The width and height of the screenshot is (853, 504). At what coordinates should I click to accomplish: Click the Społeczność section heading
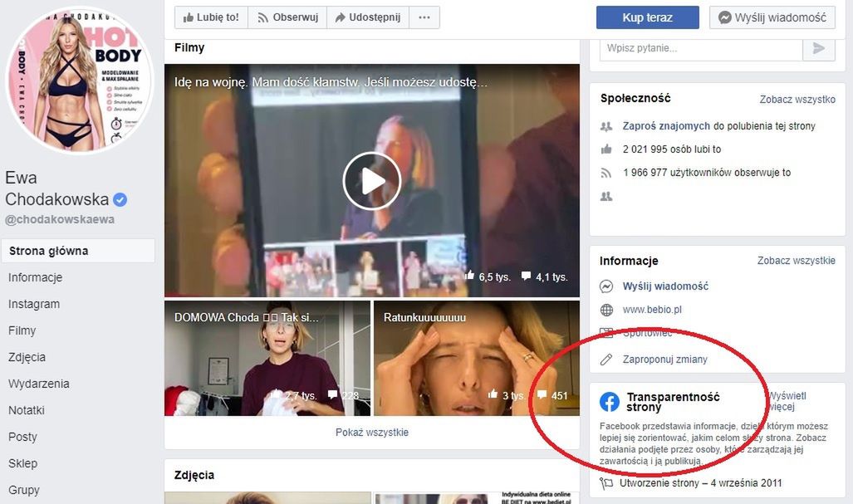click(635, 99)
